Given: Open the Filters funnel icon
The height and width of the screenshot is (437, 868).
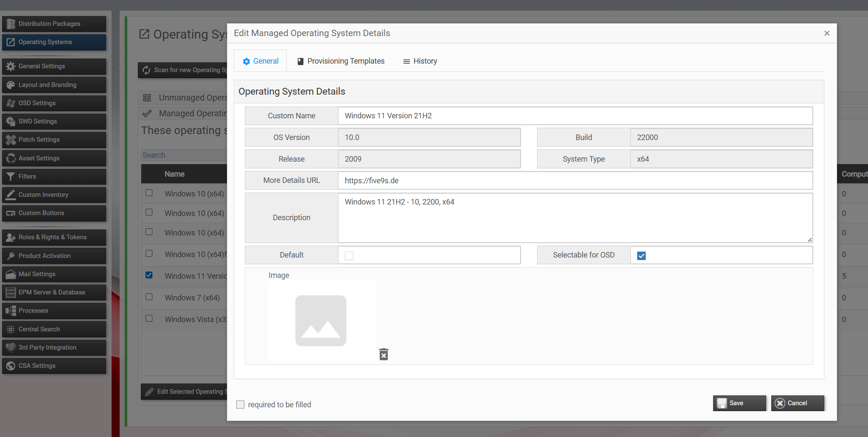Looking at the screenshot, I should click(11, 176).
